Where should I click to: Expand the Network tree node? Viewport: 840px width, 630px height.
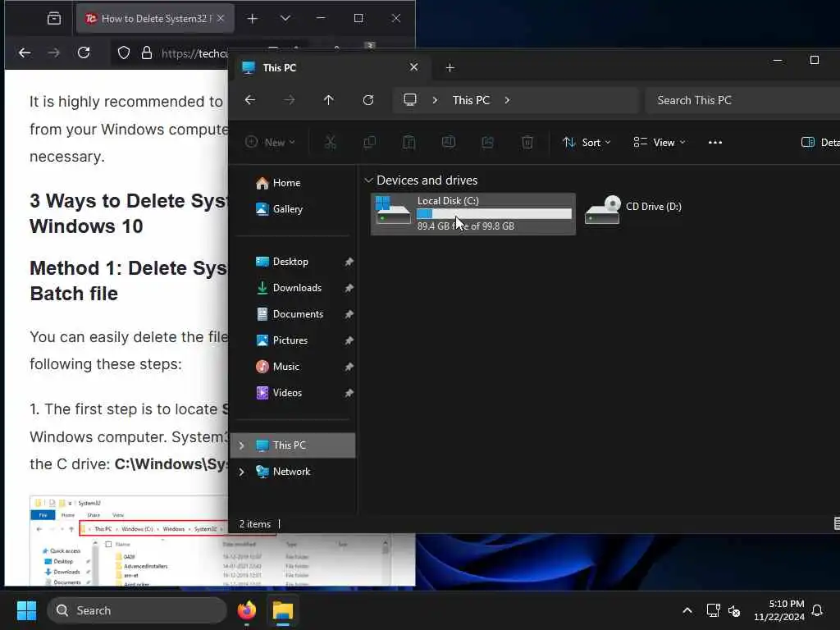(242, 472)
